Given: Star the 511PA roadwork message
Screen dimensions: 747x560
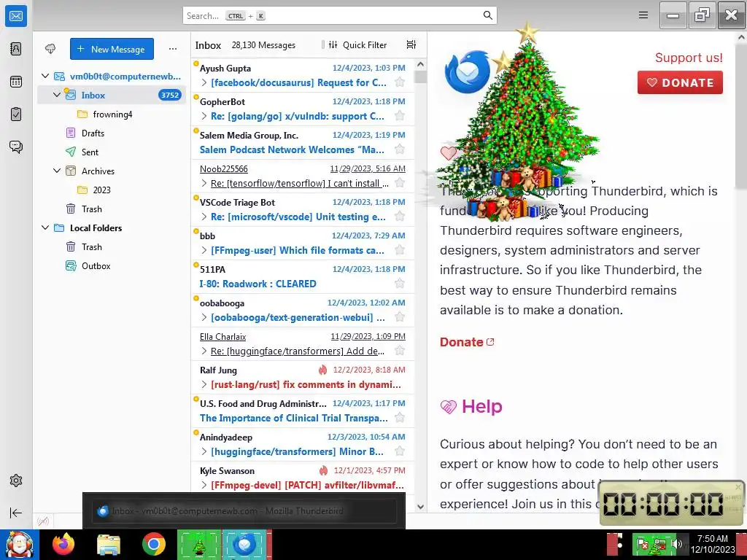Looking at the screenshot, I should pyautogui.click(x=400, y=284).
